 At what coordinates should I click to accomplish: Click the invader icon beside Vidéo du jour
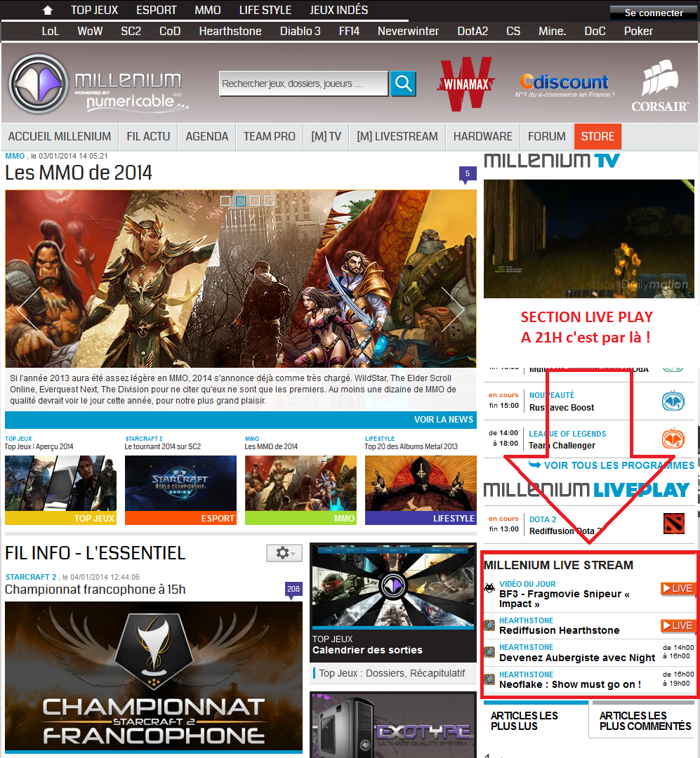click(489, 588)
